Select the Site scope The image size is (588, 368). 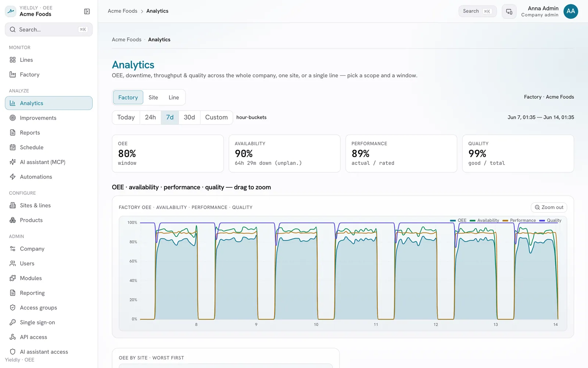coord(153,98)
